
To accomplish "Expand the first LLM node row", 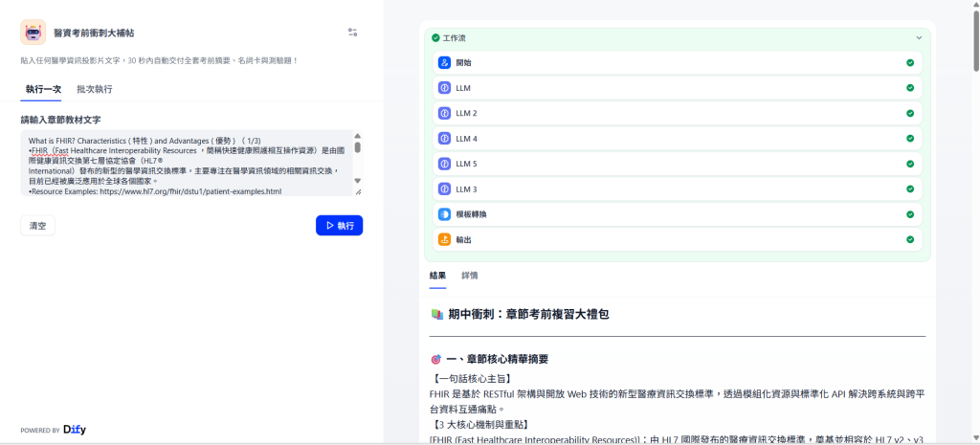I will (678, 88).
